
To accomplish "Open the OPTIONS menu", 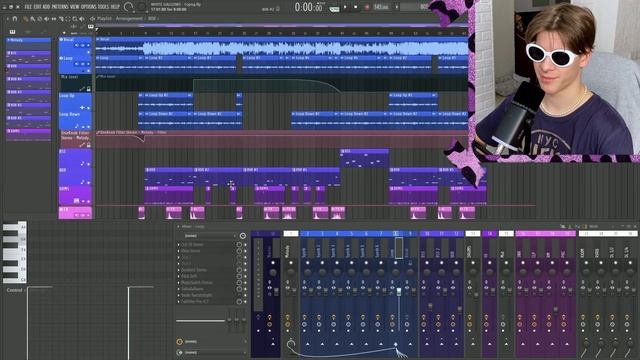I will pos(89,7).
